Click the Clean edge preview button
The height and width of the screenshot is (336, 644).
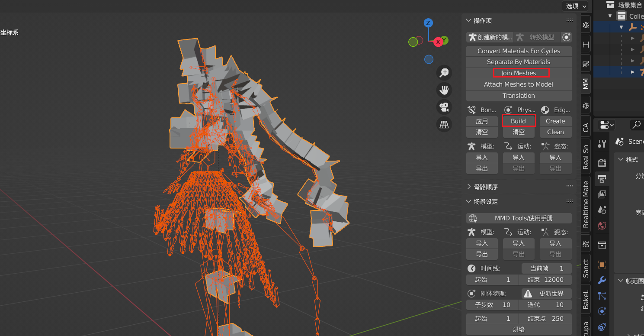coord(555,132)
